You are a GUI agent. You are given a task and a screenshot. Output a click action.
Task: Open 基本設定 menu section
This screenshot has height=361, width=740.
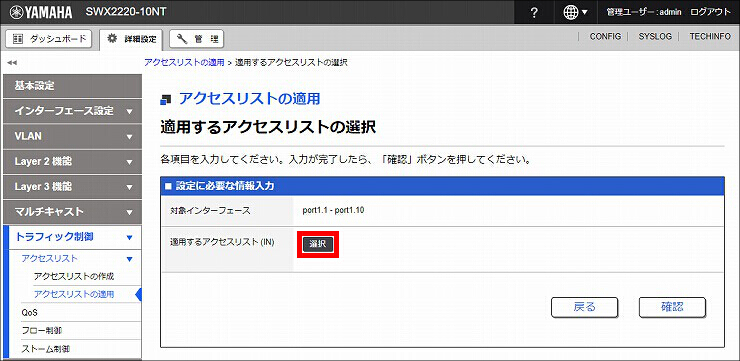[x=71, y=86]
